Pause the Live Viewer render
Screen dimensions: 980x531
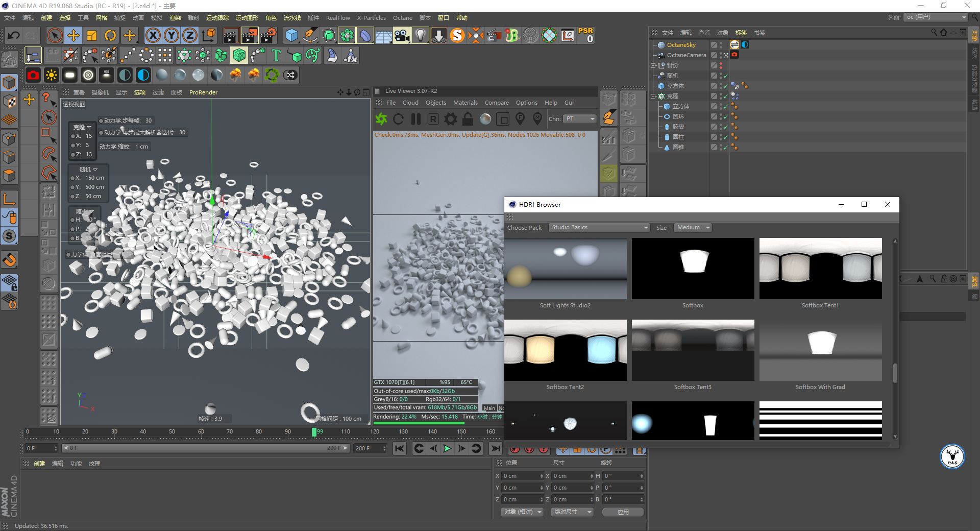416,119
